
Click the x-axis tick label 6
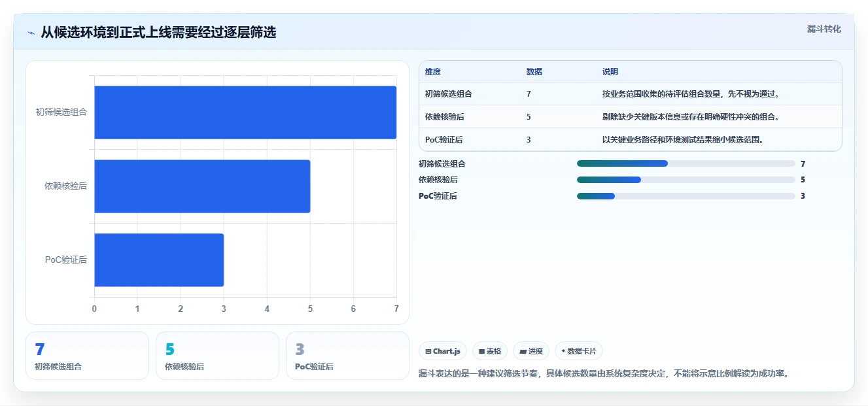tap(353, 309)
